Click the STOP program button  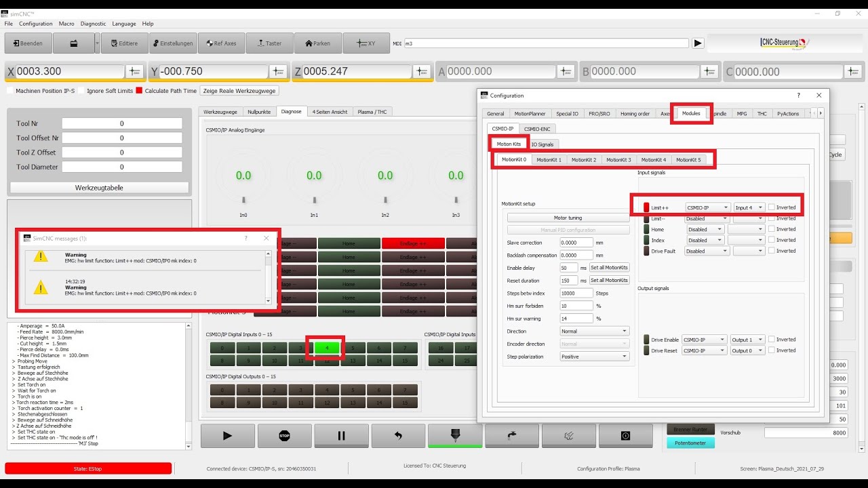285,436
